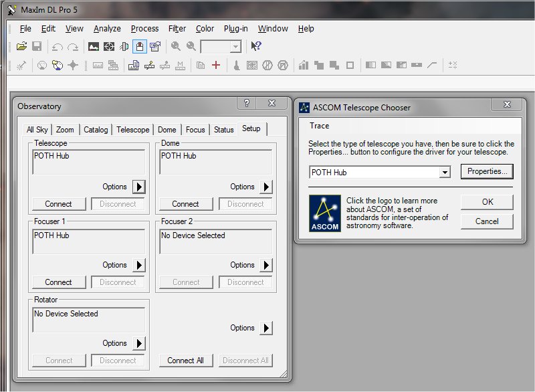The image size is (535, 392).
Task: Open the Rotator Options arrow menu
Action: (x=139, y=343)
